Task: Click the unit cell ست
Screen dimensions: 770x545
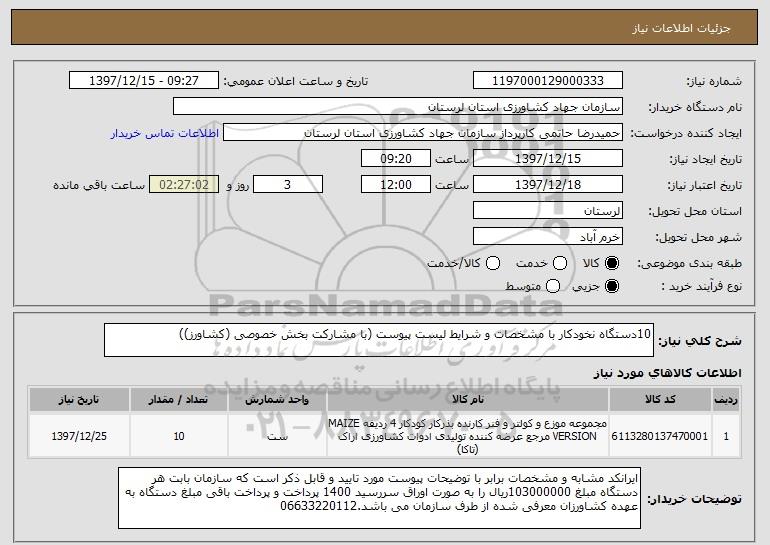Action: tap(277, 436)
